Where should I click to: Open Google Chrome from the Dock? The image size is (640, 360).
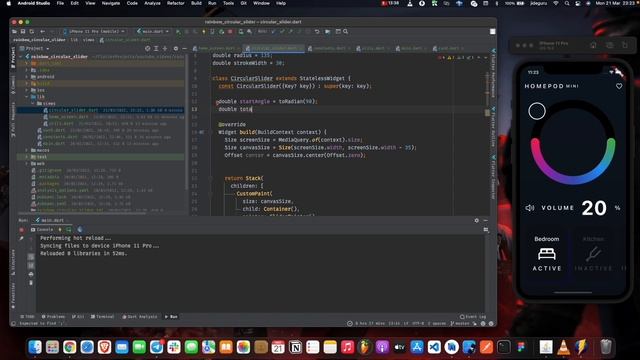[69, 347]
